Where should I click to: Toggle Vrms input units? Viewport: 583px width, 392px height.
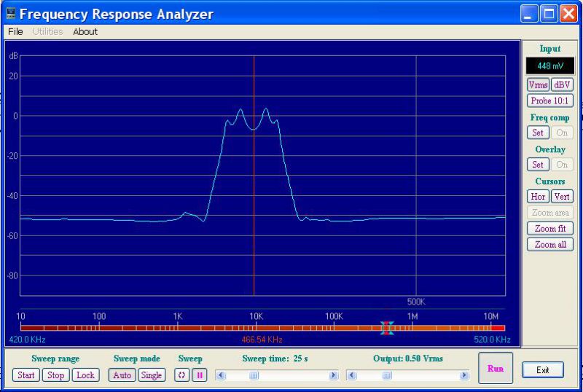(x=538, y=85)
